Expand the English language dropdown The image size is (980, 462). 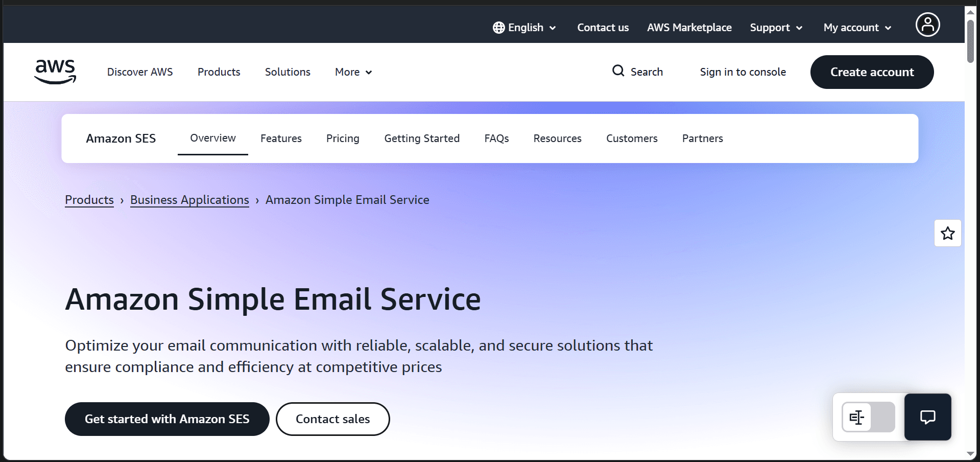pos(524,28)
